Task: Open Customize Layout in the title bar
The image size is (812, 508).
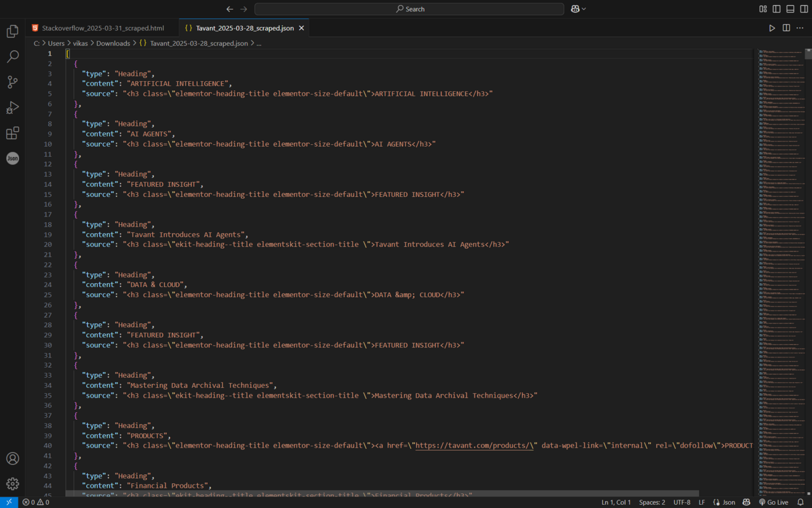Action: [763, 9]
